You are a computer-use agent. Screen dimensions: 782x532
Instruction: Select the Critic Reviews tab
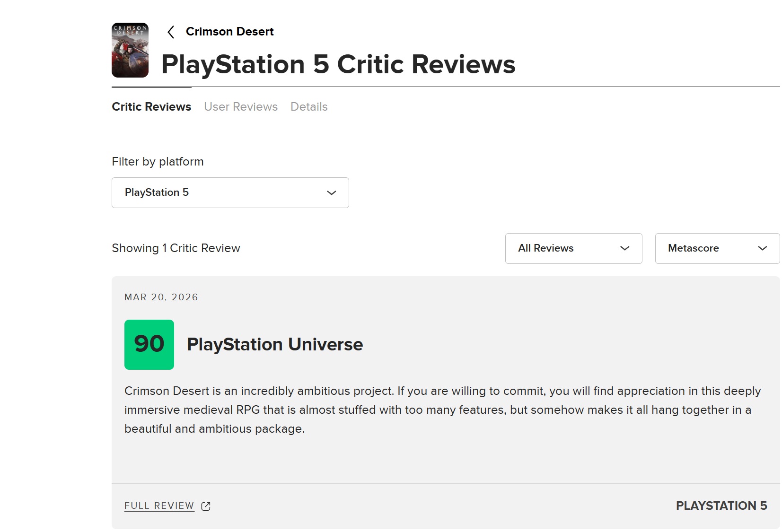pos(151,107)
